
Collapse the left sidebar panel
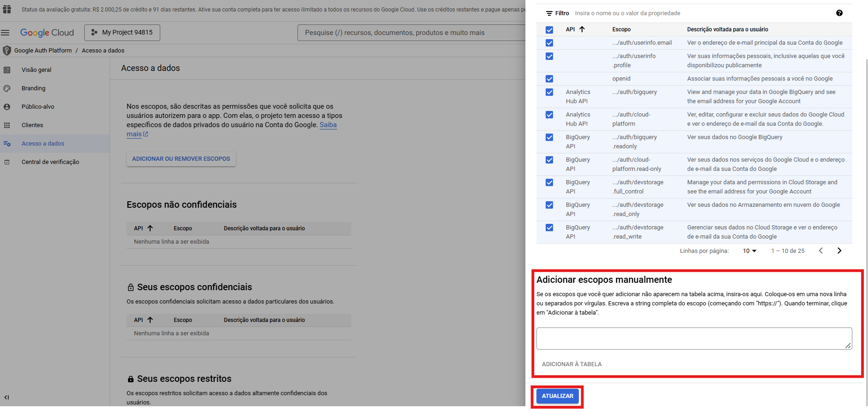(x=6, y=397)
